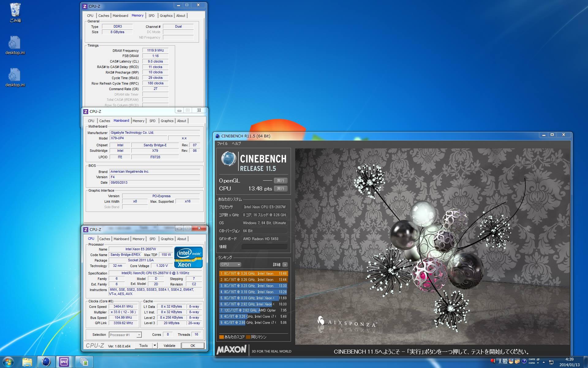This screenshot has width=588, height=368.
Task: Click the 情報 info field in Cinebench
Action: [x=264, y=247]
